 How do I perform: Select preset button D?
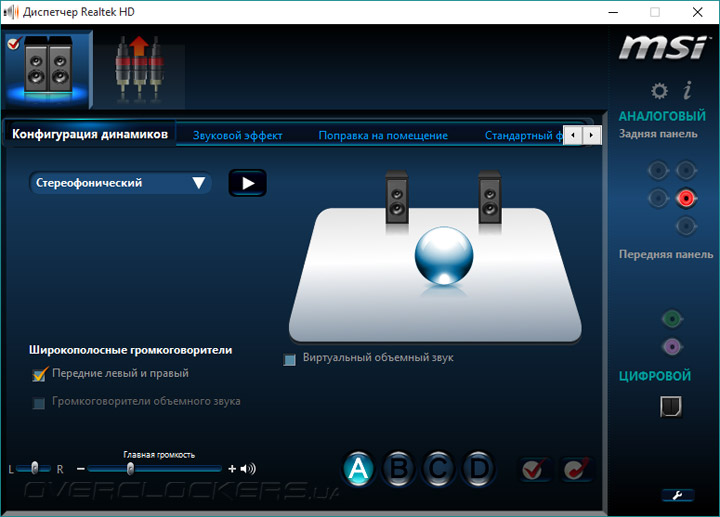tap(478, 469)
